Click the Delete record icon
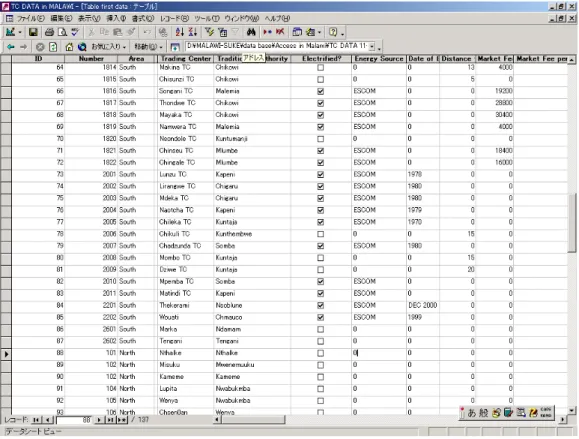This screenshot has height=439, width=579. point(280,32)
